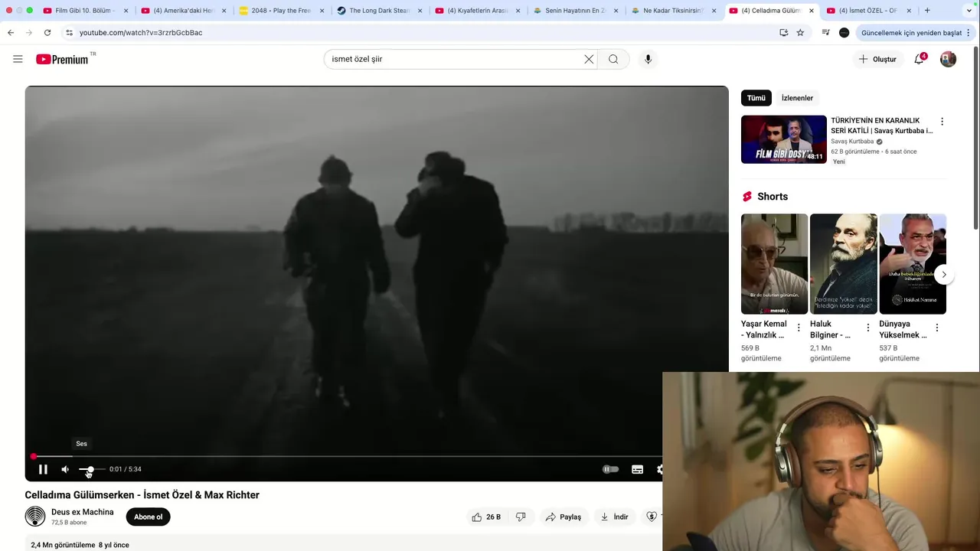Select the Tümü filter chip

coord(756,98)
